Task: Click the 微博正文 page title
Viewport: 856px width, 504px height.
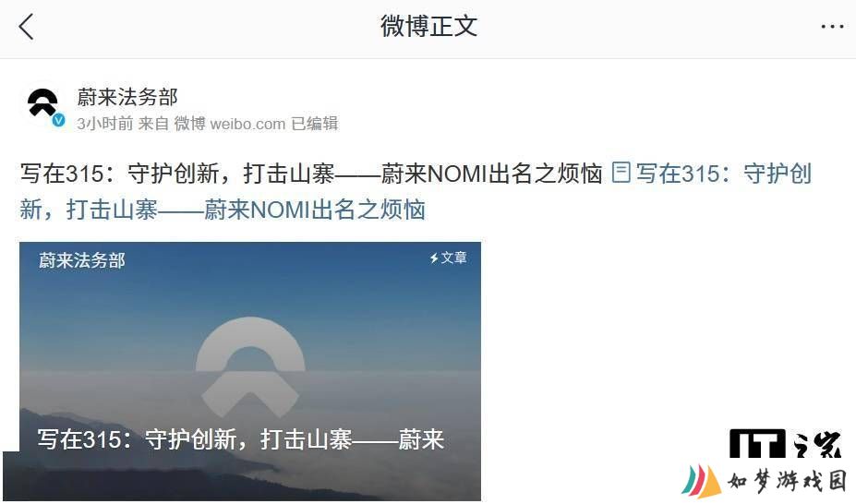Action: 428,26
